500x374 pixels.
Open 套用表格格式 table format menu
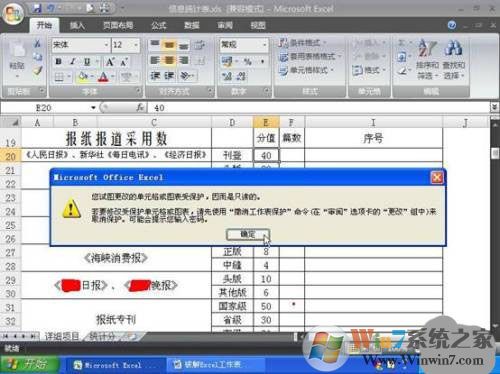point(310,56)
